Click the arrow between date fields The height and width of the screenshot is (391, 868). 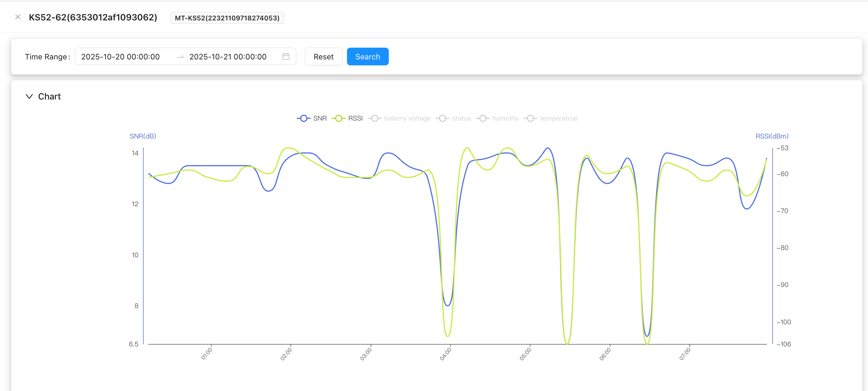(180, 57)
